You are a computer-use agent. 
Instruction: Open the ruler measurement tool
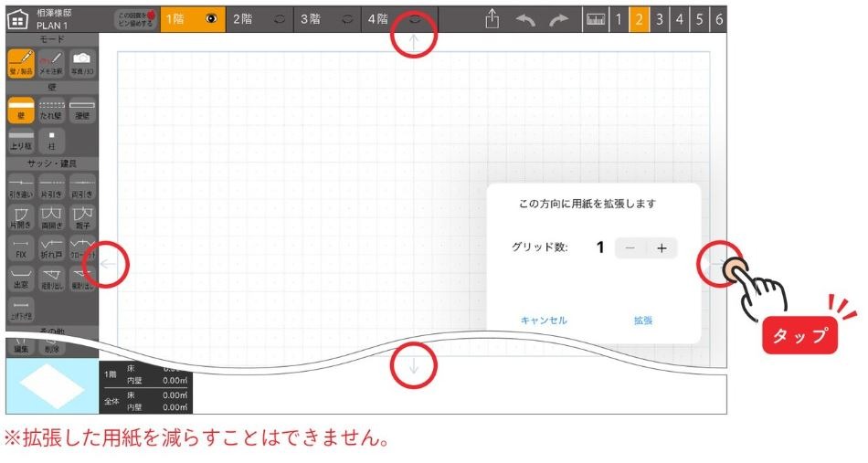[x=595, y=20]
